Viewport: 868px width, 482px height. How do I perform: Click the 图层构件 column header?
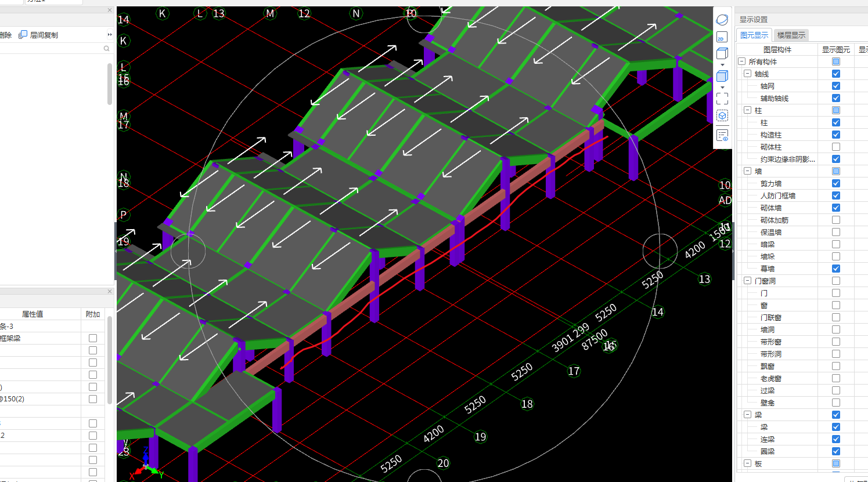tap(777, 49)
